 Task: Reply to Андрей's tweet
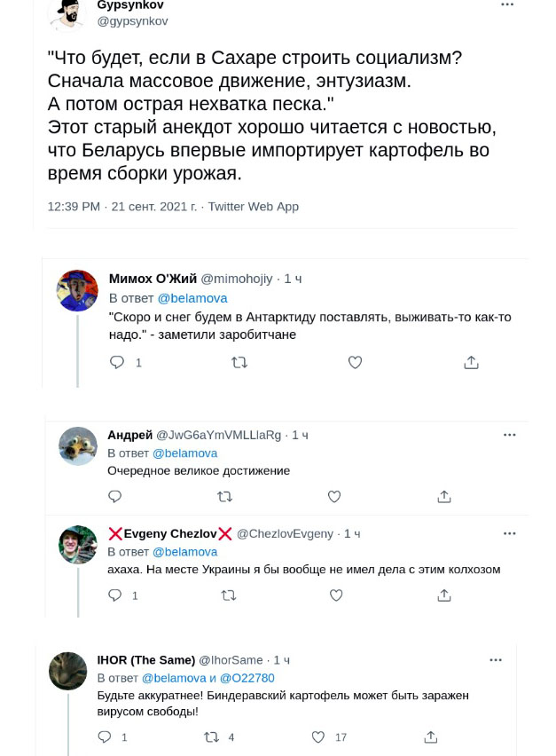tap(115, 497)
